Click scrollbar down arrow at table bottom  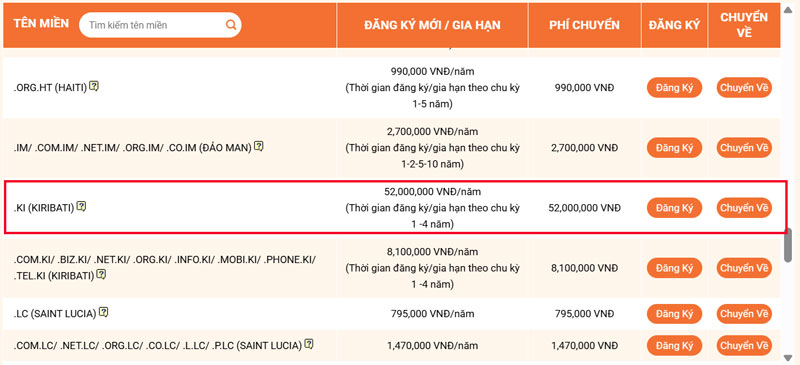coord(788,356)
